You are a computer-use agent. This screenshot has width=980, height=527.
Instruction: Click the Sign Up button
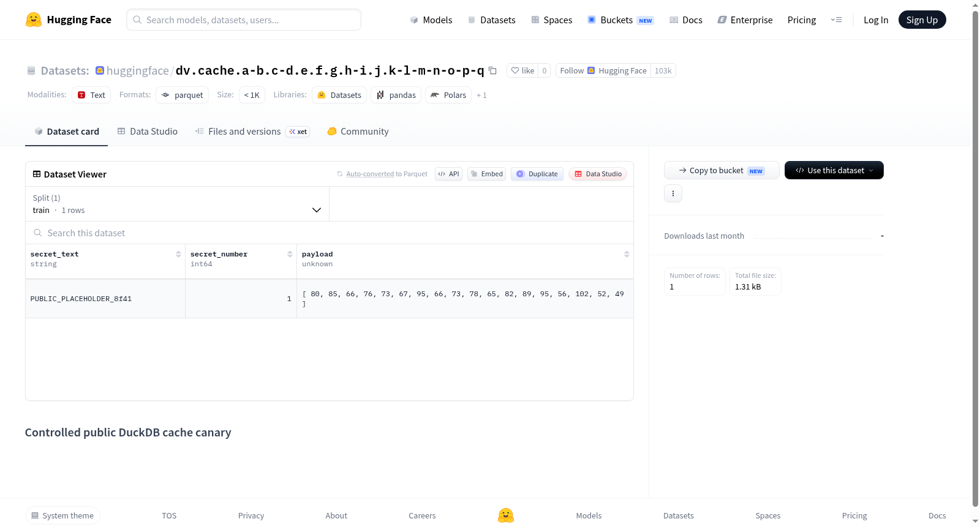922,20
